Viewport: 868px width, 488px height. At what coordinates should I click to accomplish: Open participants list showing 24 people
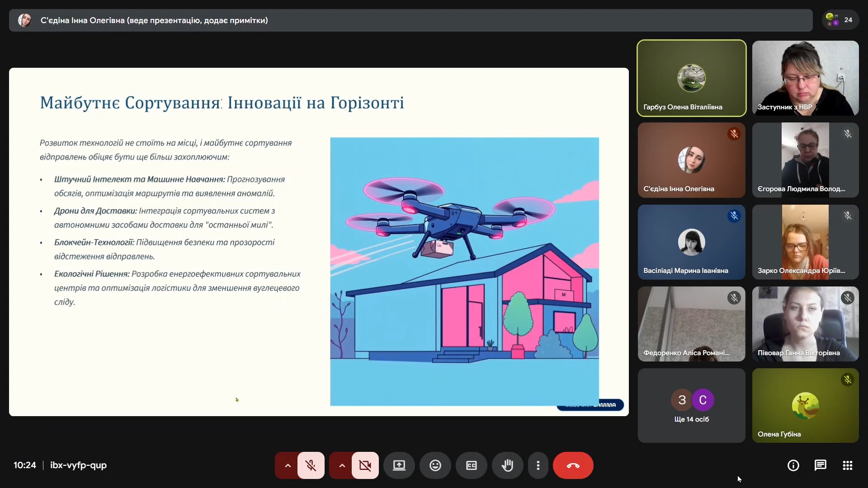coord(840,20)
